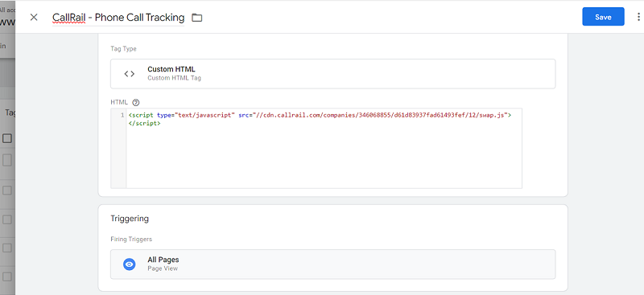This screenshot has width=644, height=295.
Task: Click the 'Triggering' section heading
Action: tap(130, 219)
